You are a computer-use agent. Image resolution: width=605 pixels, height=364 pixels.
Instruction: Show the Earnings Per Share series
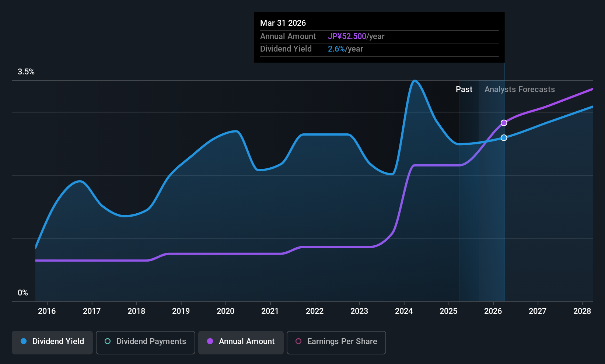336,343
